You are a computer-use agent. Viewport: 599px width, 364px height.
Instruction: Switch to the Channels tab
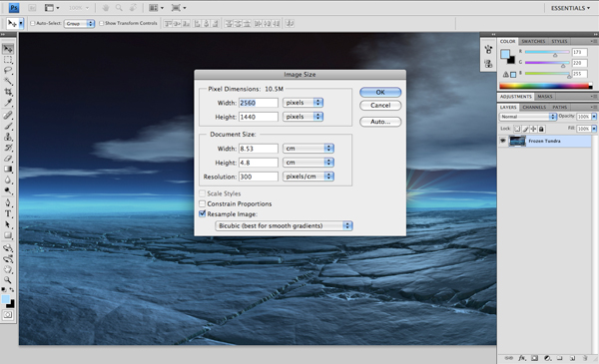pyautogui.click(x=534, y=108)
